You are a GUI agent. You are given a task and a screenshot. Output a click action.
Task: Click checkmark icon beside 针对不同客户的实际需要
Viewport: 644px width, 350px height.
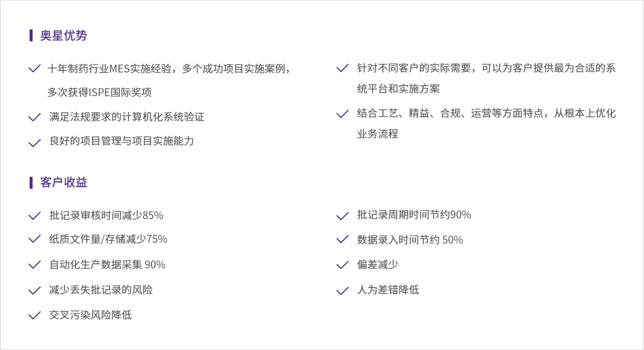pos(342,68)
